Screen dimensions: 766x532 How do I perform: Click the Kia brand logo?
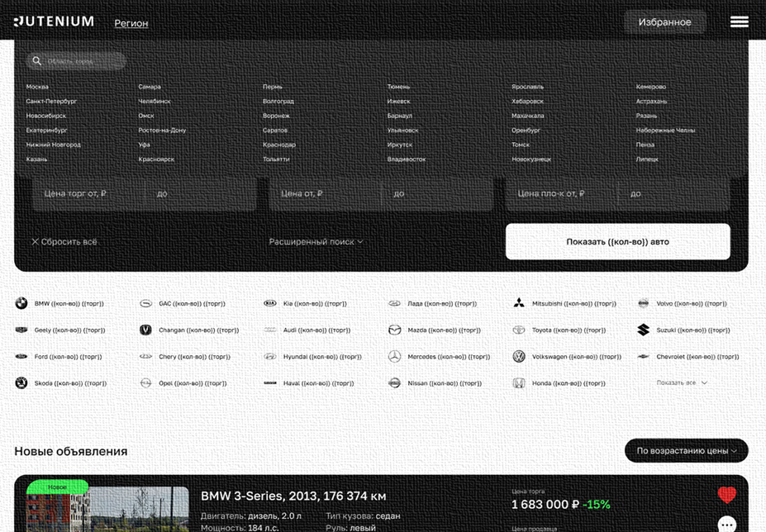tap(270, 303)
